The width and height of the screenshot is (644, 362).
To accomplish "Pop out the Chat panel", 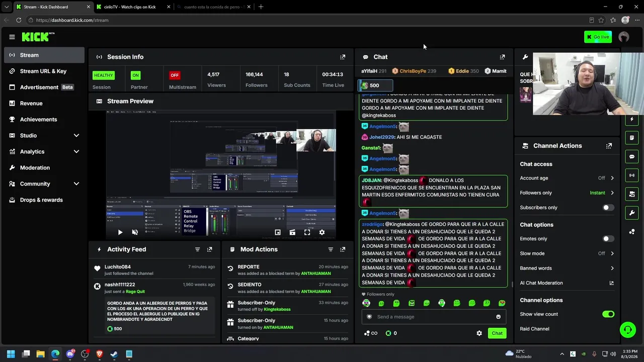I will click(x=502, y=57).
